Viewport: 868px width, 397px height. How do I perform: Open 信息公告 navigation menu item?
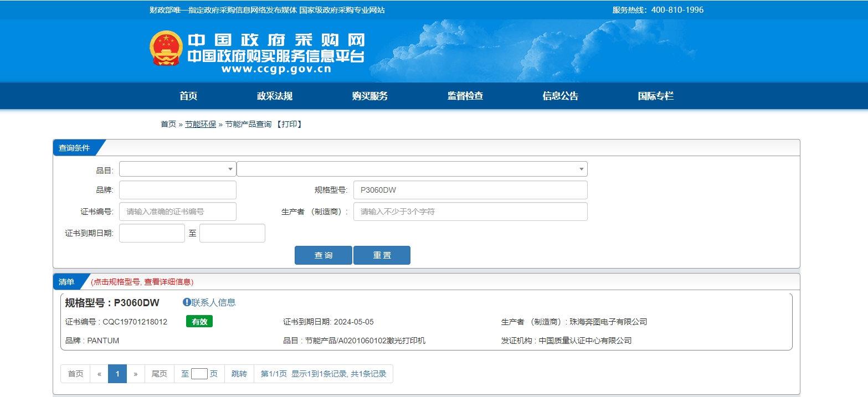[560, 96]
